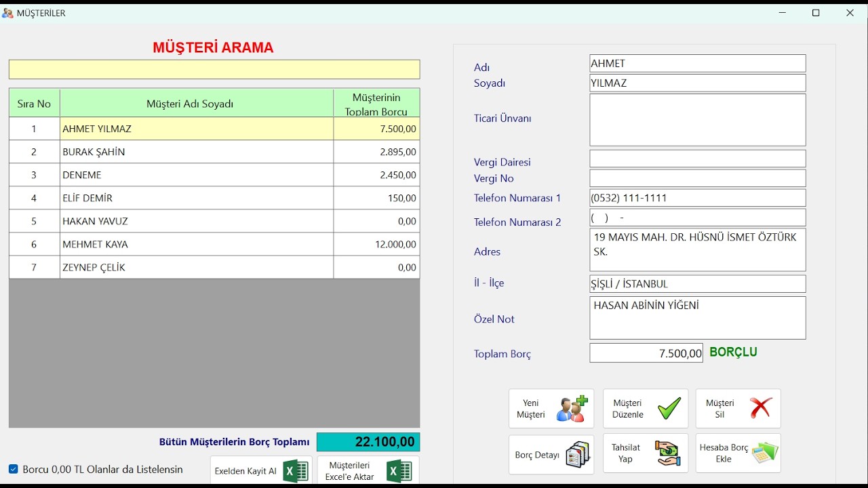Click Müşterinin Toplam Borcu column header

pos(376,103)
